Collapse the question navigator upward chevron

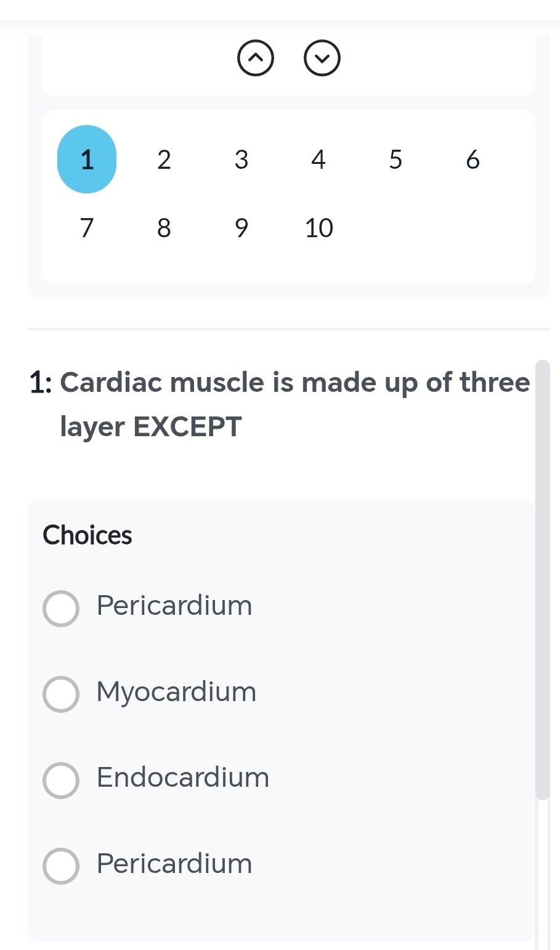(255, 58)
